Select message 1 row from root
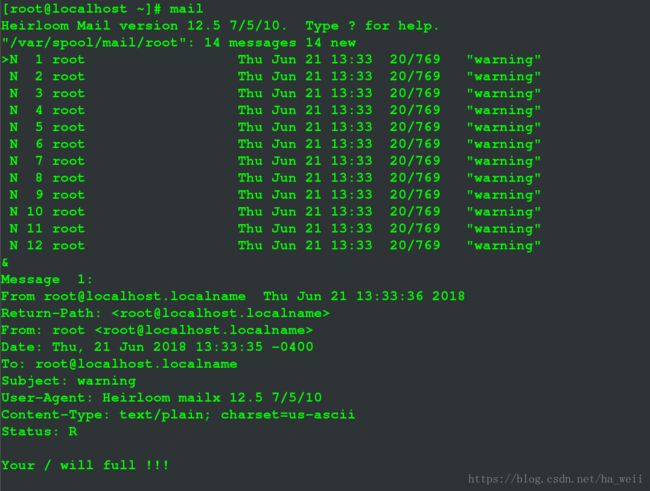 (x=271, y=60)
